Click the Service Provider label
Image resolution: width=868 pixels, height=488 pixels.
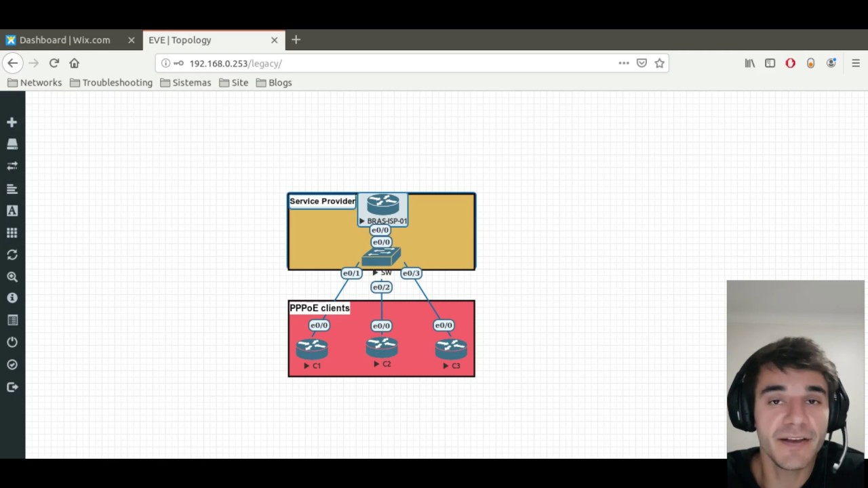(322, 201)
